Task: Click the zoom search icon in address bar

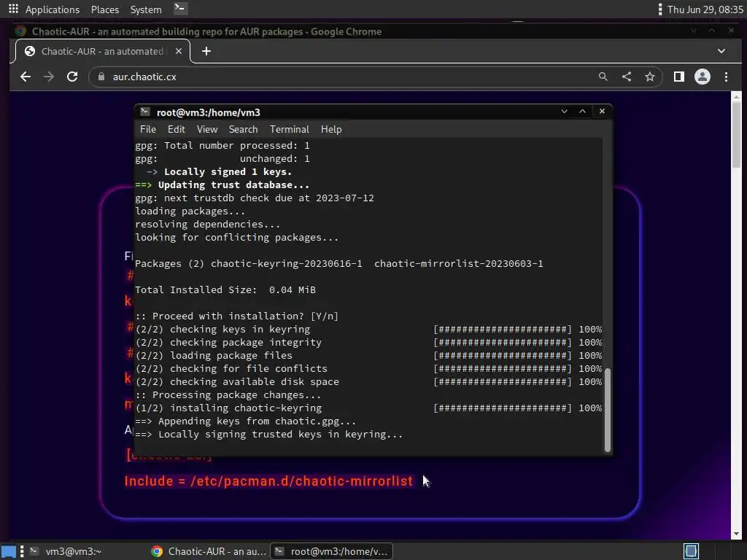Action: point(603,77)
